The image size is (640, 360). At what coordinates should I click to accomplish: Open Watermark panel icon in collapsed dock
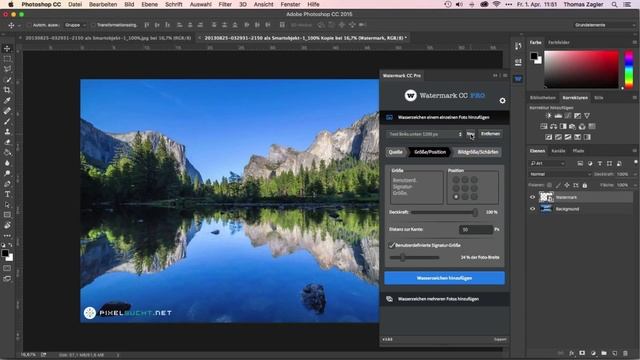(518, 78)
